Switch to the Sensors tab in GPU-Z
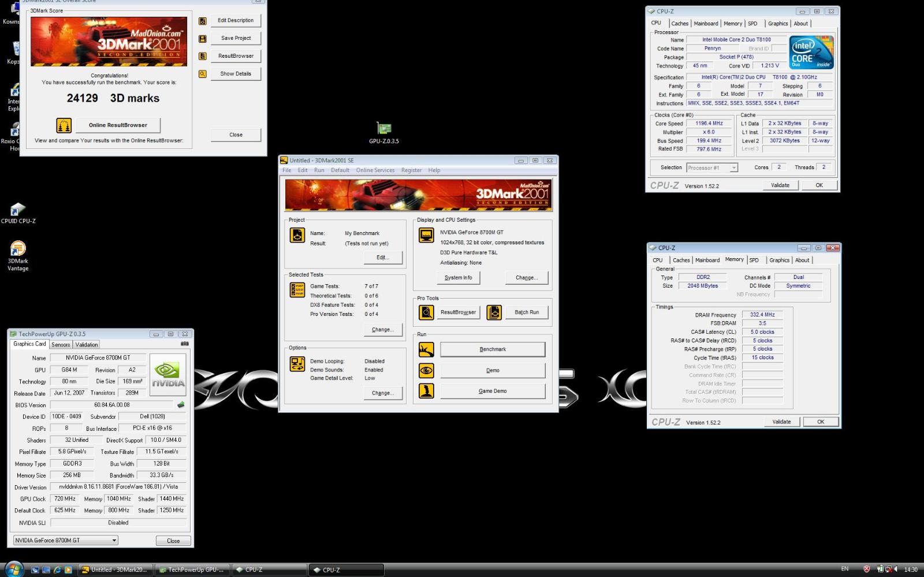The width and height of the screenshot is (924, 577). [x=61, y=344]
